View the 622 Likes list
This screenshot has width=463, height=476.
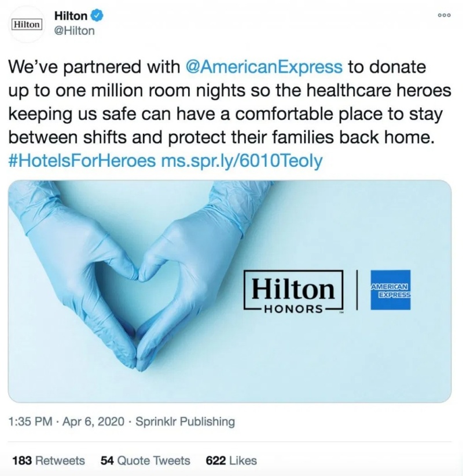point(231,460)
